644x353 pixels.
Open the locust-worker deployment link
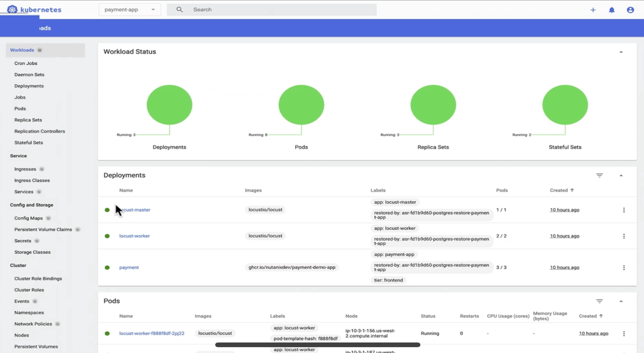[x=134, y=236]
